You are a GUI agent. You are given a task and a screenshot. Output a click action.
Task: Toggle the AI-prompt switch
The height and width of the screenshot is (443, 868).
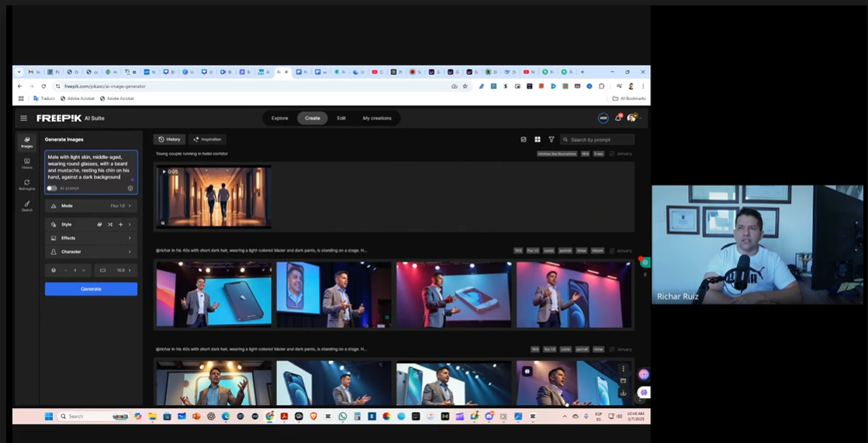tap(52, 188)
